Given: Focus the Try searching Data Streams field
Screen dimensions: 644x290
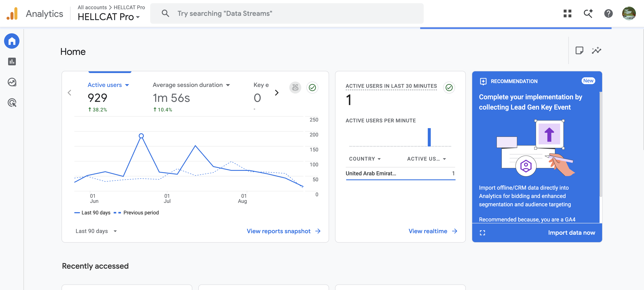Looking at the screenshot, I should click(x=287, y=13).
